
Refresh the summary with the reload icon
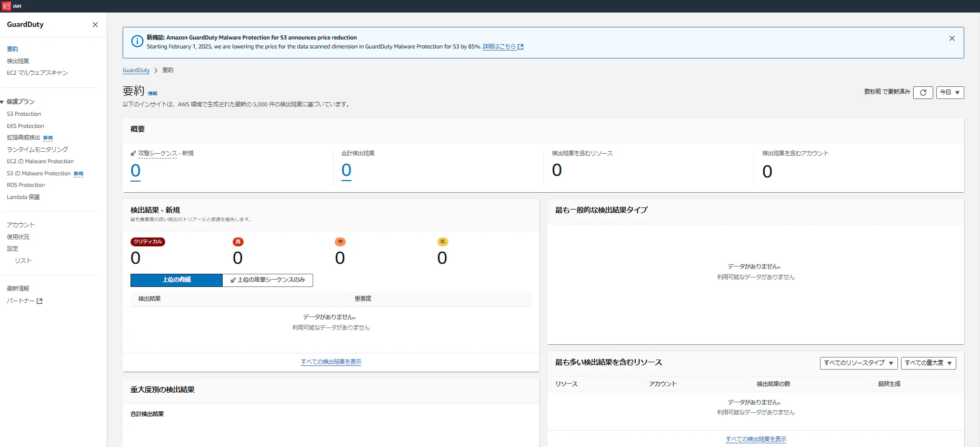coord(923,93)
